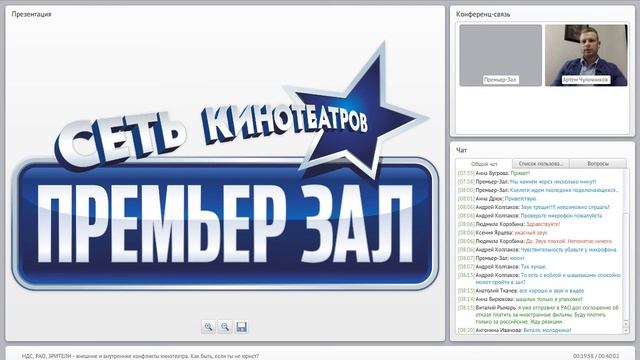Open the Список пользователей tab

tap(540, 164)
